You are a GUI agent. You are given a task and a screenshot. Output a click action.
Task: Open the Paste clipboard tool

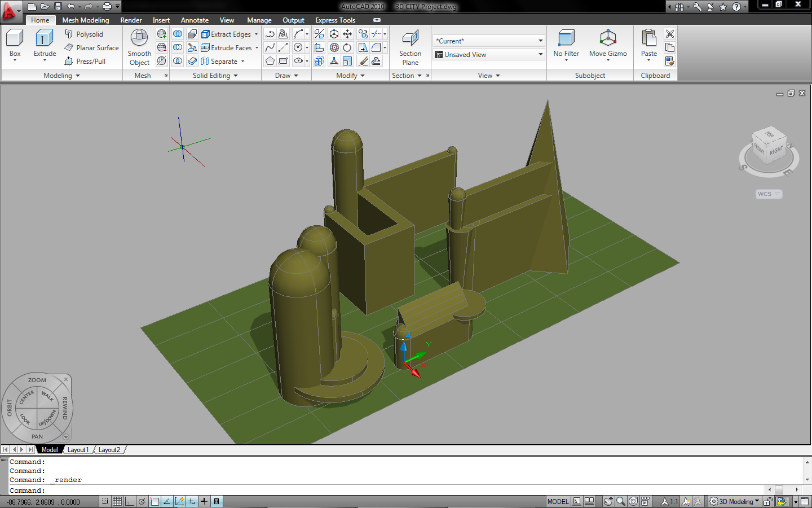pos(649,40)
